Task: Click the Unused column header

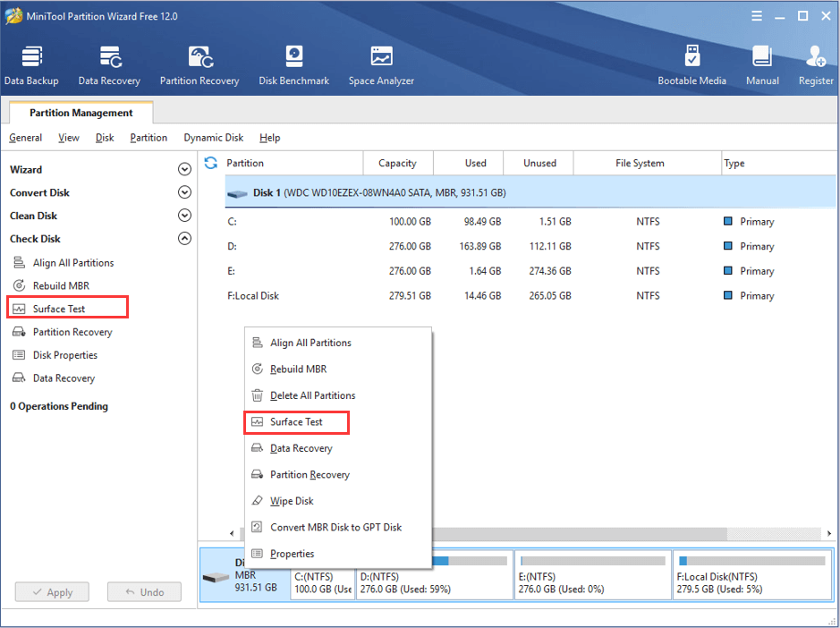Action: click(539, 163)
